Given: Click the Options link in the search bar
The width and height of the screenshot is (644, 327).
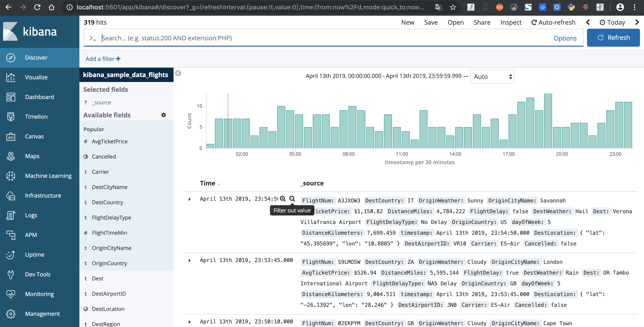Looking at the screenshot, I should 565,38.
